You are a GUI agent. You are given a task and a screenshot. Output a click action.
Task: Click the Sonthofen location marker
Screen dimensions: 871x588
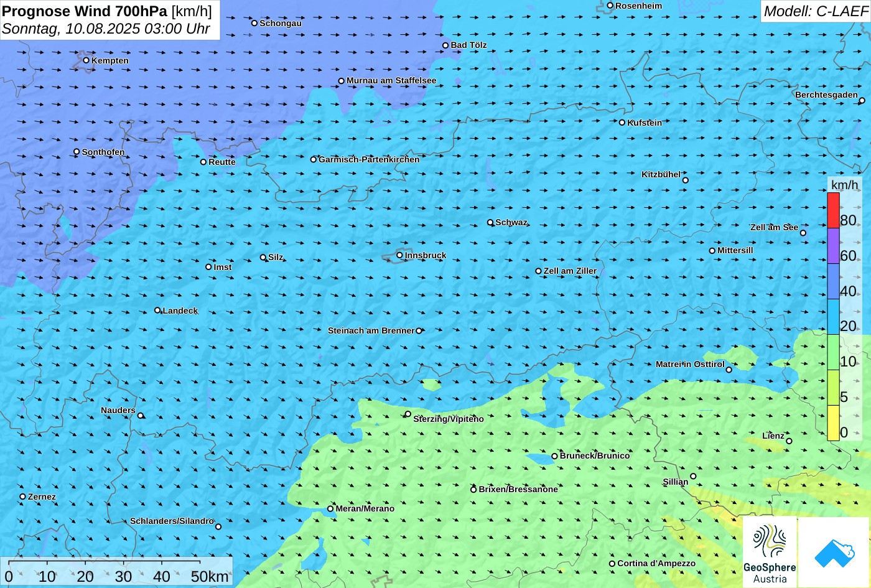(x=77, y=152)
